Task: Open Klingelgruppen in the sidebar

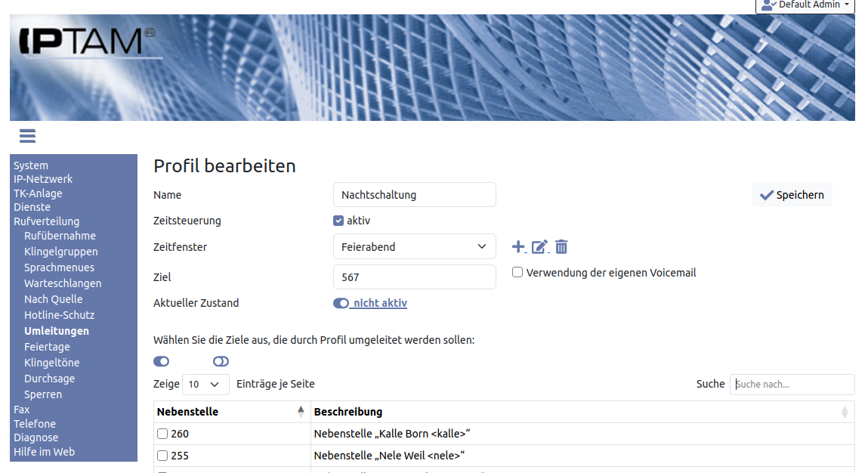Action: tap(60, 252)
